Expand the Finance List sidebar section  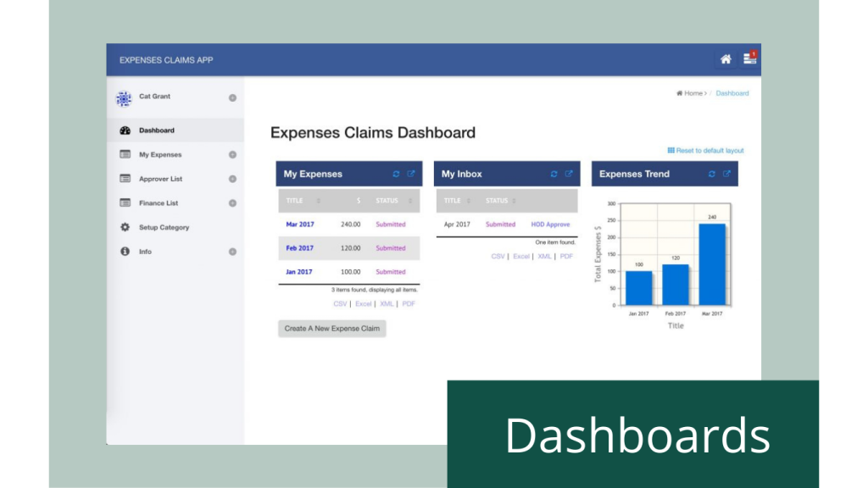[232, 203]
